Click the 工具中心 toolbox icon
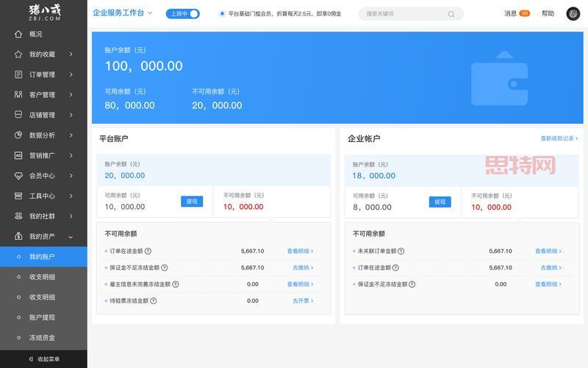Image resolution: width=588 pixels, height=368 pixels. pyautogui.click(x=18, y=196)
